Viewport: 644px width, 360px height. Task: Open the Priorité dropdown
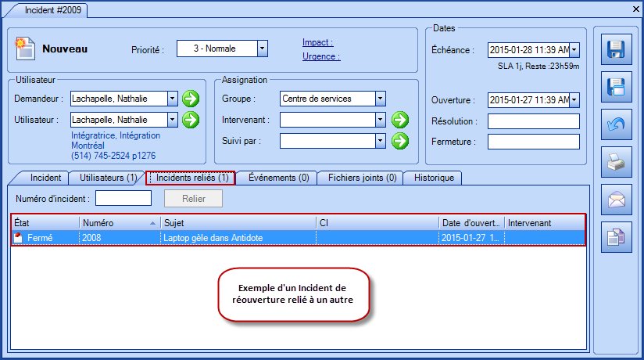(263, 49)
